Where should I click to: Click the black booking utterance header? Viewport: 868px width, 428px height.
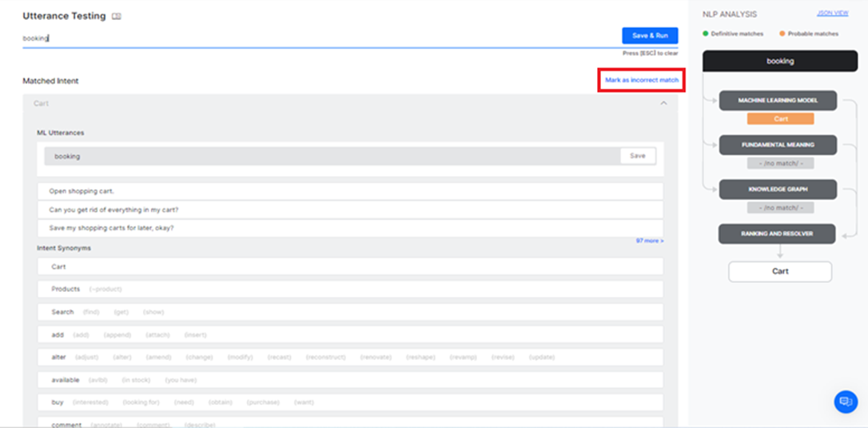point(780,61)
